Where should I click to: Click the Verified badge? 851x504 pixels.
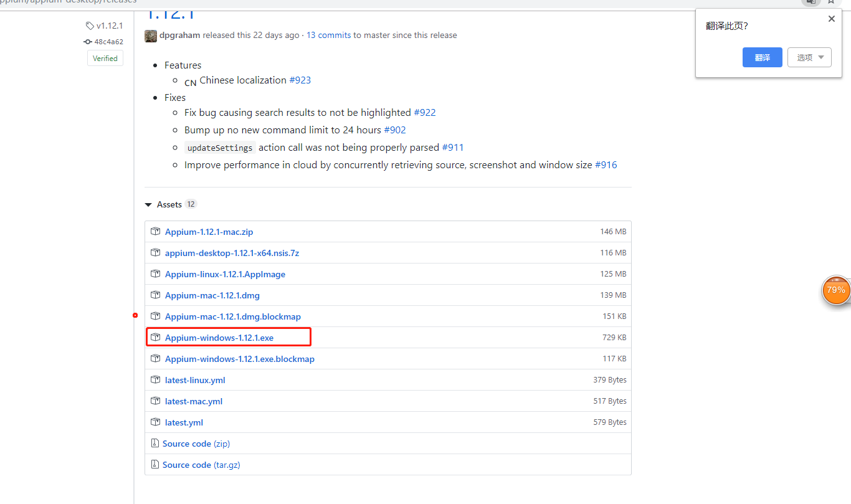click(105, 59)
